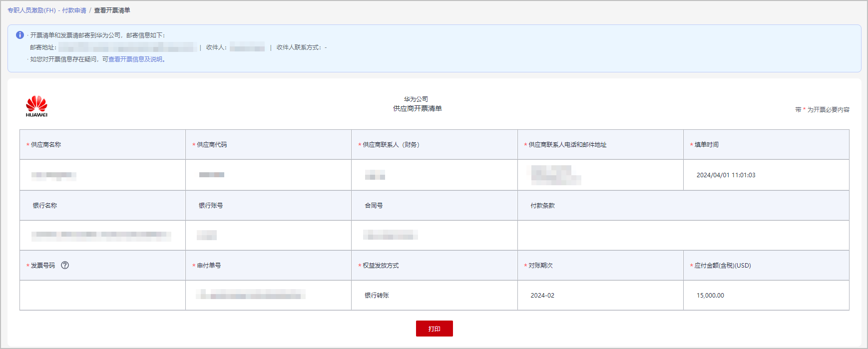Click the 银行名称 header cell
The width and height of the screenshot is (868, 349).
[x=102, y=206]
